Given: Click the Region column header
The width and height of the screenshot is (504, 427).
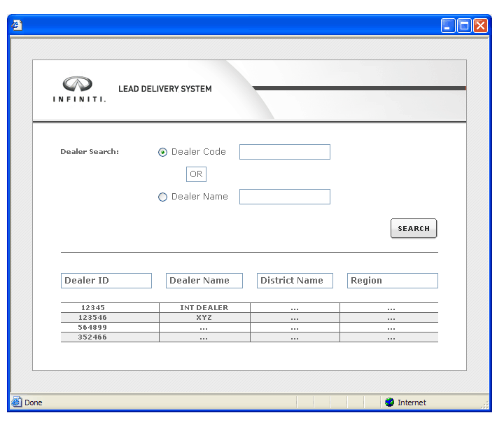Looking at the screenshot, I should (393, 281).
